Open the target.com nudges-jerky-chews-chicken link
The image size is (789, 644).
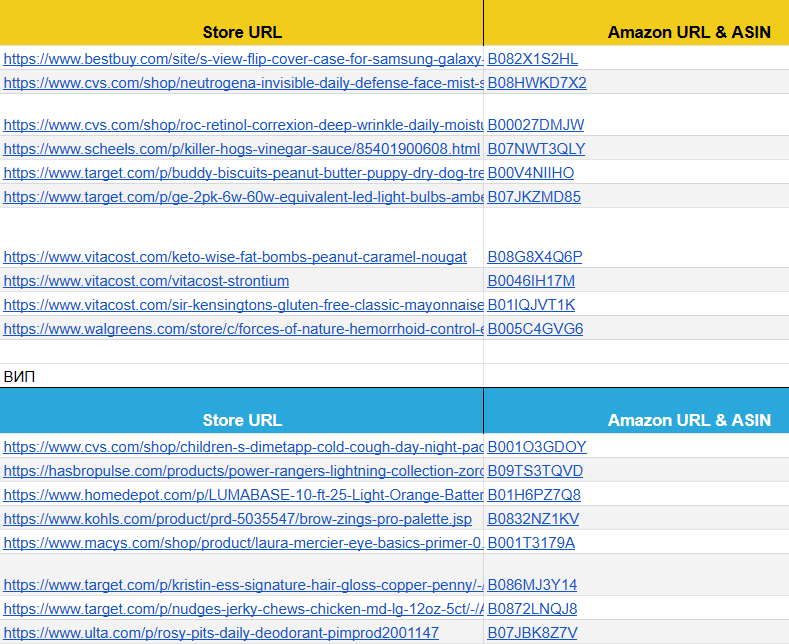tap(243, 609)
